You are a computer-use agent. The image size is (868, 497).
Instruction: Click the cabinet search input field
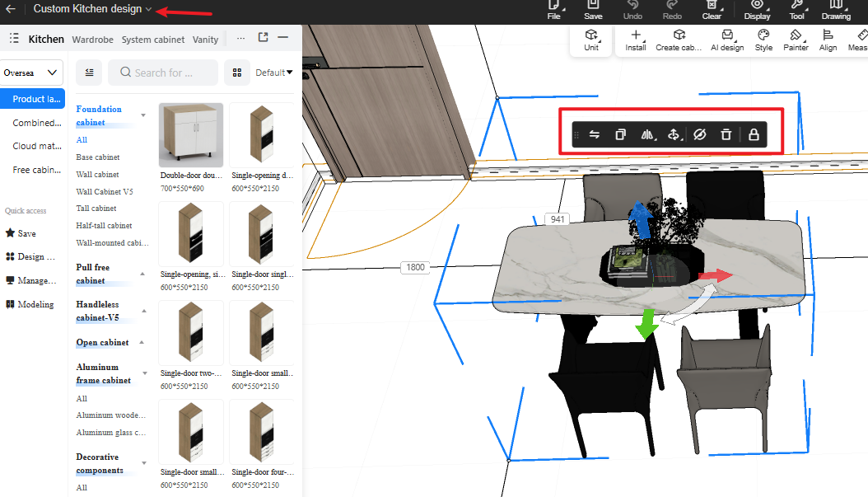tap(163, 73)
